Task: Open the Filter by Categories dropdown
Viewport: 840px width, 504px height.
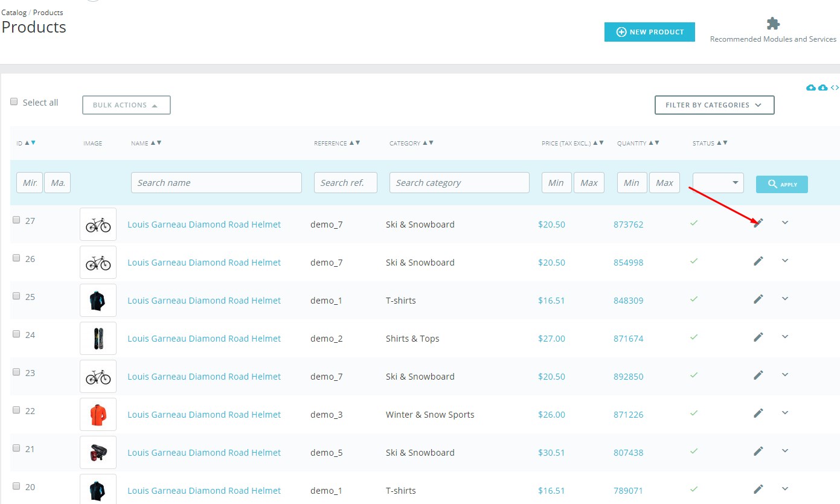Action: click(x=714, y=105)
